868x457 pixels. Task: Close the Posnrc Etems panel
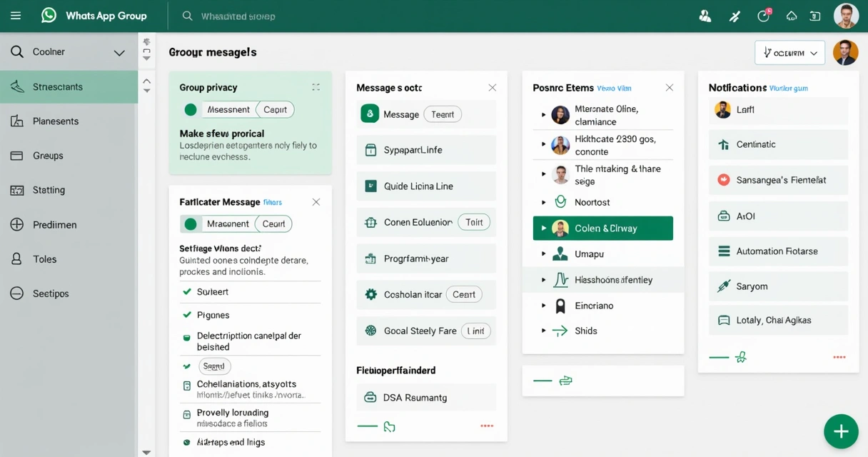[x=670, y=88]
